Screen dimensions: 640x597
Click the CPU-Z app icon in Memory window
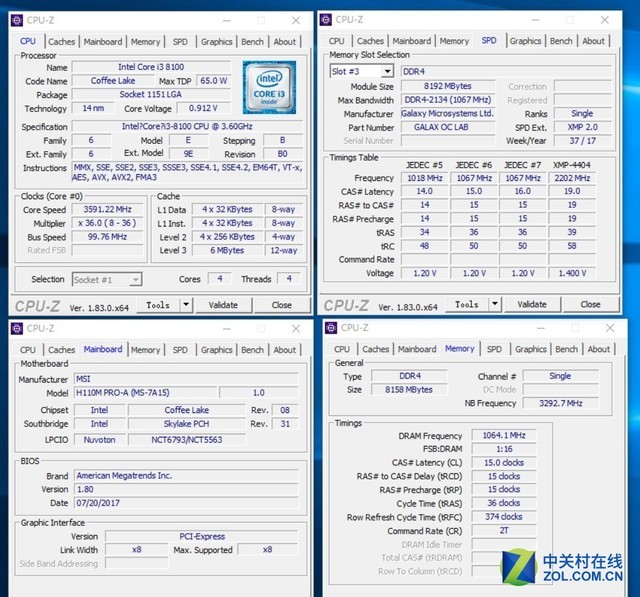331,328
